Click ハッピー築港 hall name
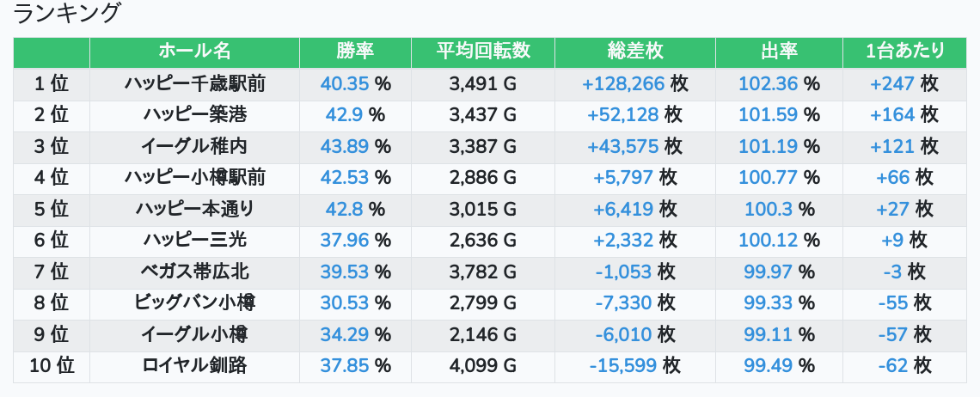The image size is (980, 397). (x=194, y=115)
